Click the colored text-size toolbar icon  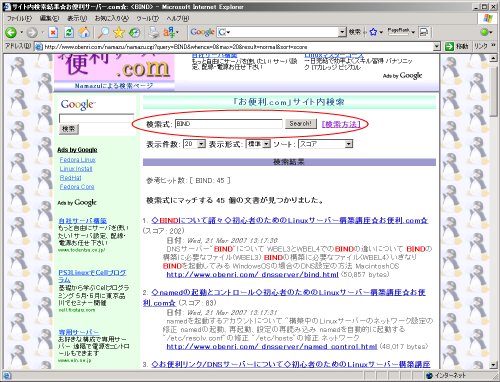pyautogui.click(x=169, y=32)
